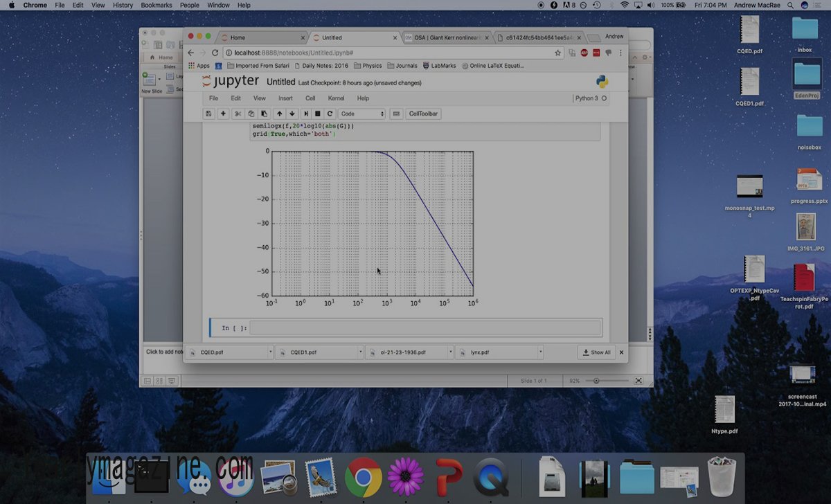Switch to the OSA Giant Kerr nonlinearity tab
The width and height of the screenshot is (831, 504).
pyautogui.click(x=447, y=37)
